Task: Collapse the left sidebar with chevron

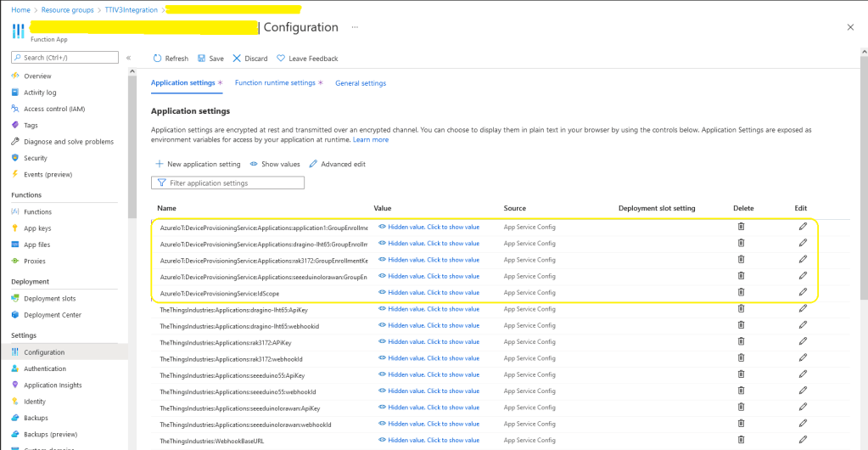Action: pos(129,58)
